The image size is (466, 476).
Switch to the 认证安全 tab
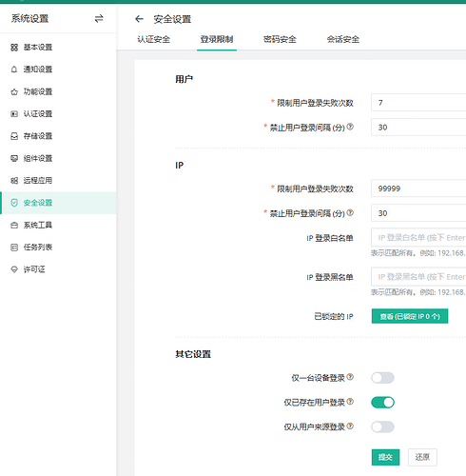154,39
